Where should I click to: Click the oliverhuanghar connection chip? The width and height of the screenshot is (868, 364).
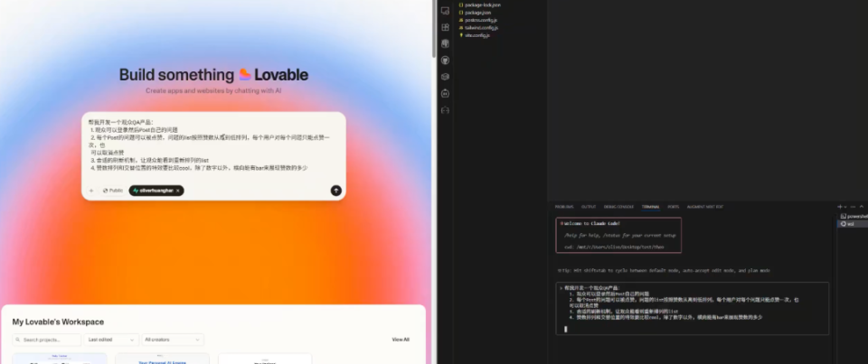tap(156, 191)
